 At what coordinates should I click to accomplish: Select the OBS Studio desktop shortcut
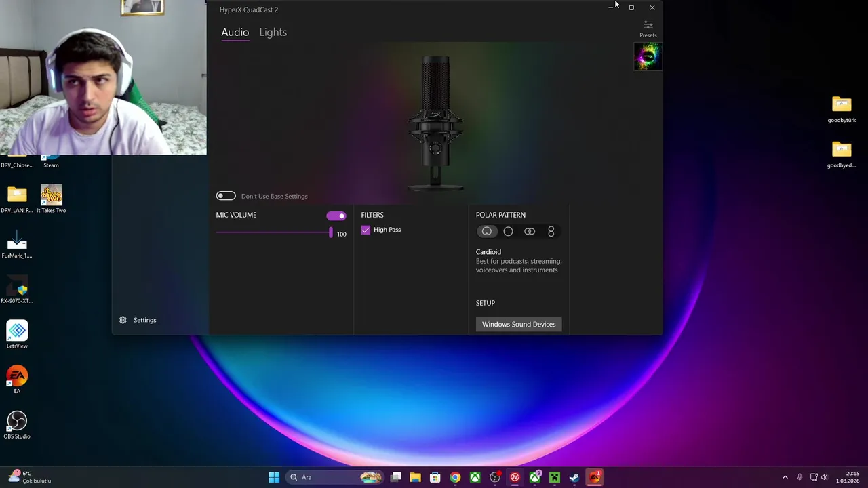17,426
